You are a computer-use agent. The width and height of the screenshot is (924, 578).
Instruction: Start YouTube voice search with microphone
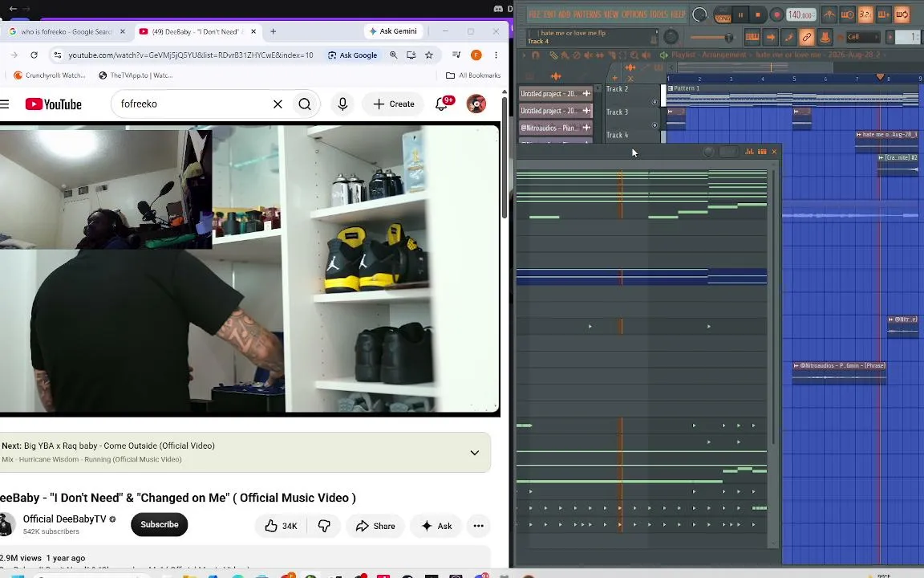(x=342, y=104)
